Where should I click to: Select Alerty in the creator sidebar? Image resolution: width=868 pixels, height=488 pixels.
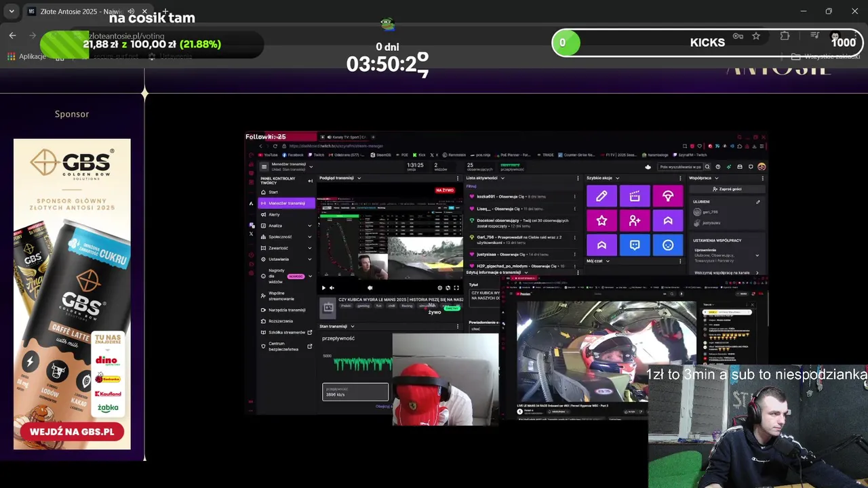coord(287,214)
